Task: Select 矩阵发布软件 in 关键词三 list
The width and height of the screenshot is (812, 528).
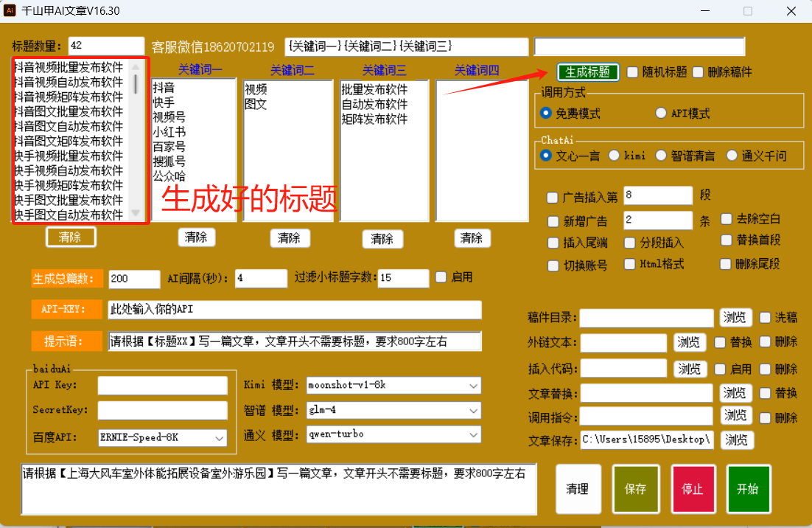Action: 374,119
